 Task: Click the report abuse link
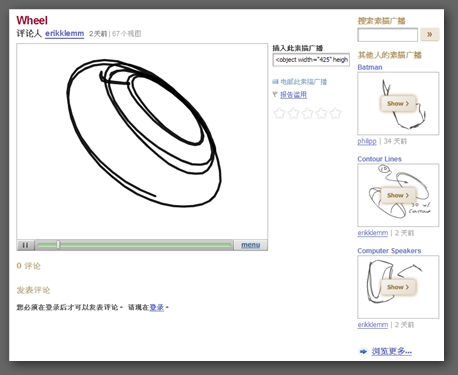[293, 95]
